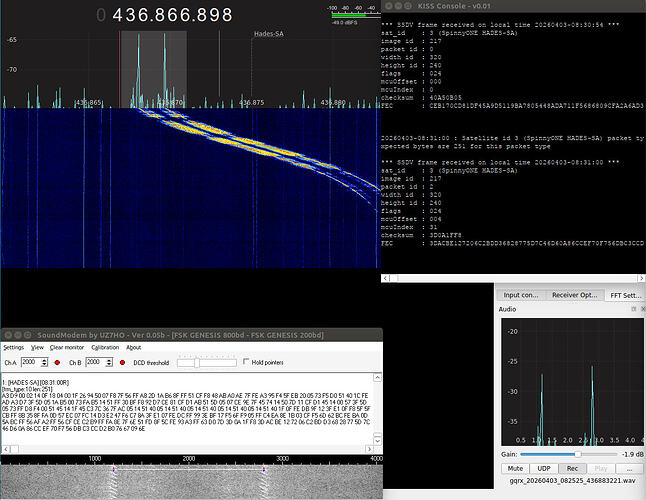
Task: Click Ch A frequency spinner arrows
Action: click(44, 362)
